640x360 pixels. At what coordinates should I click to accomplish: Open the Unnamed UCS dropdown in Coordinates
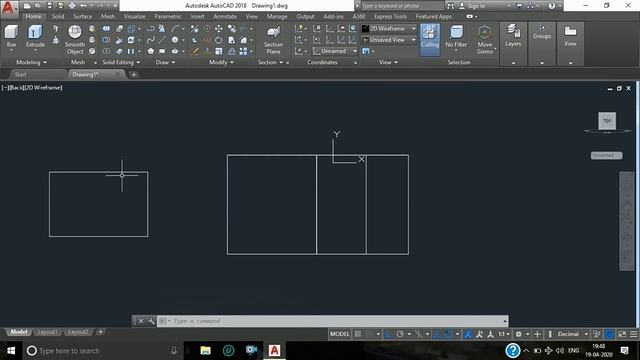tap(335, 51)
